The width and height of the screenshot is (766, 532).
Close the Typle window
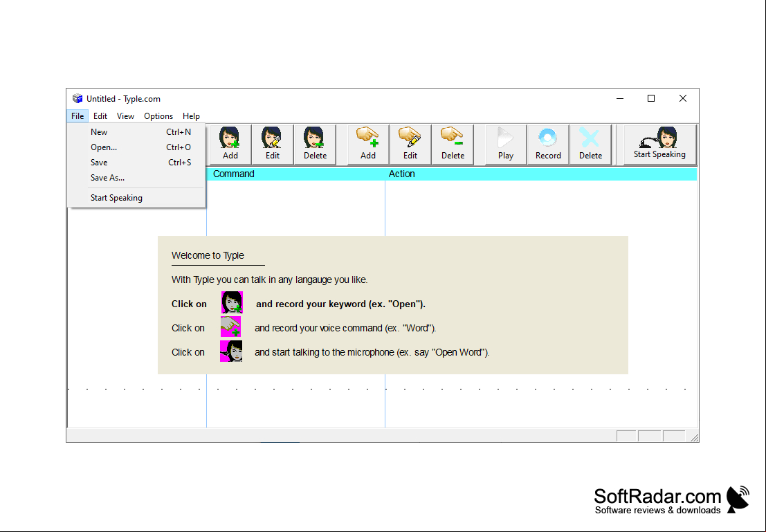point(683,99)
